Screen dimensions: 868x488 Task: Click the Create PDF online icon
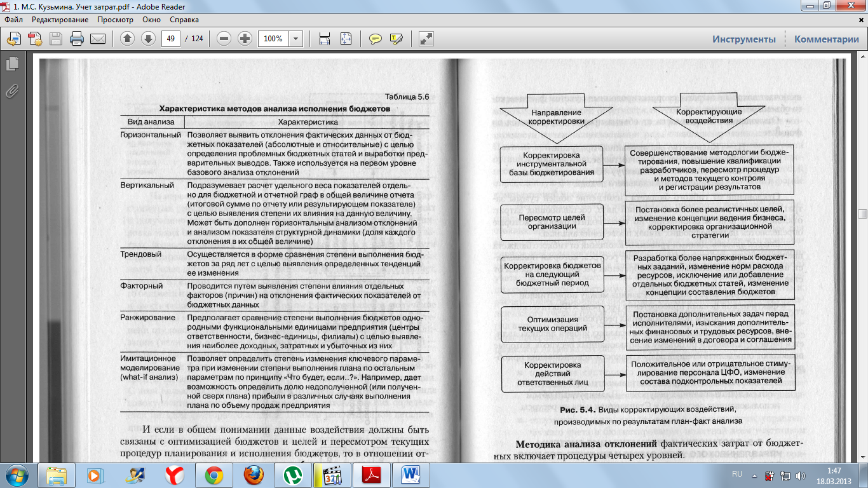coord(35,39)
